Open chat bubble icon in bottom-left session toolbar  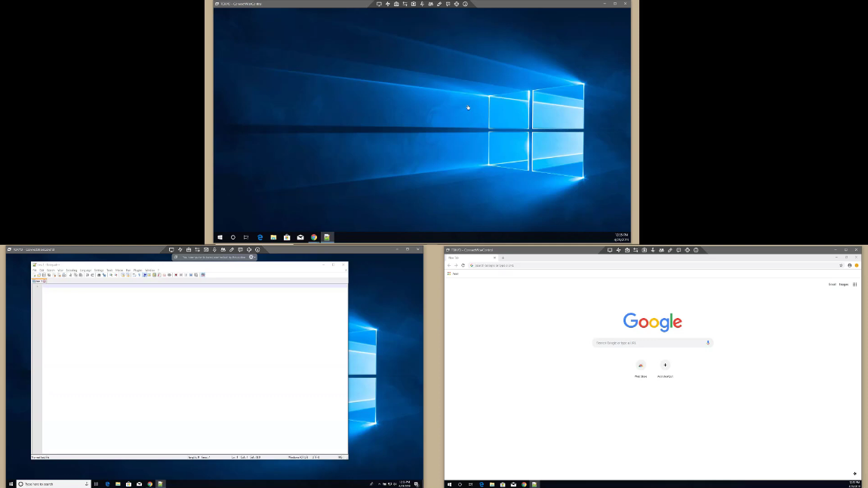click(x=240, y=250)
